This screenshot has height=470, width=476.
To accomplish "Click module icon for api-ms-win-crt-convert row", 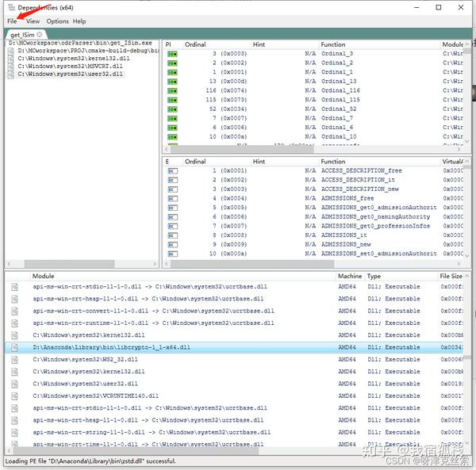I will 14,311.
